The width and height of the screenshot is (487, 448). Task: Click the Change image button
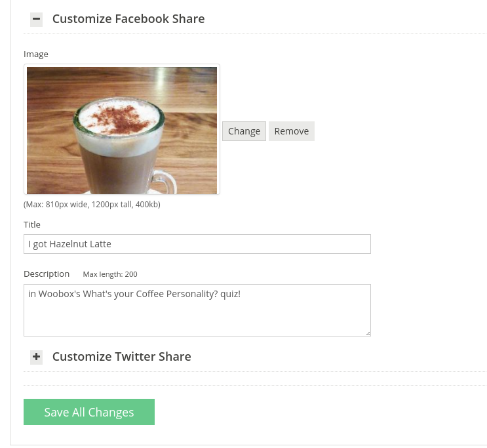pos(244,131)
